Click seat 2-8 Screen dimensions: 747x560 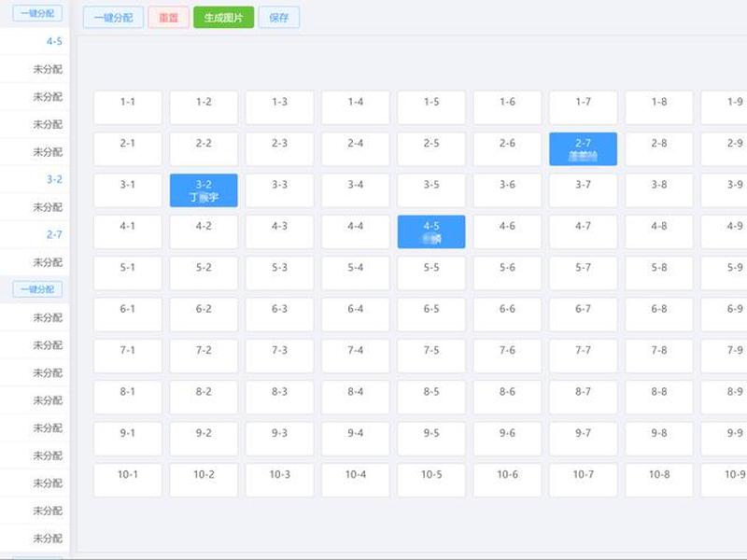pyautogui.click(x=659, y=149)
